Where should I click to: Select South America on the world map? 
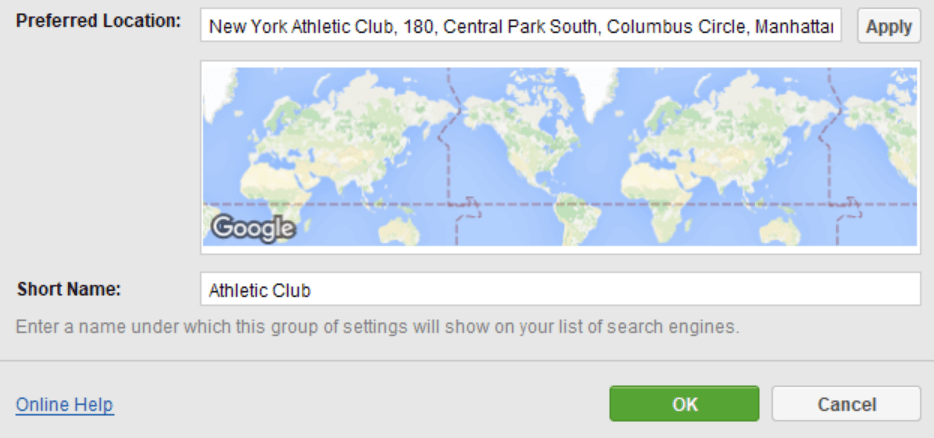click(x=575, y=217)
